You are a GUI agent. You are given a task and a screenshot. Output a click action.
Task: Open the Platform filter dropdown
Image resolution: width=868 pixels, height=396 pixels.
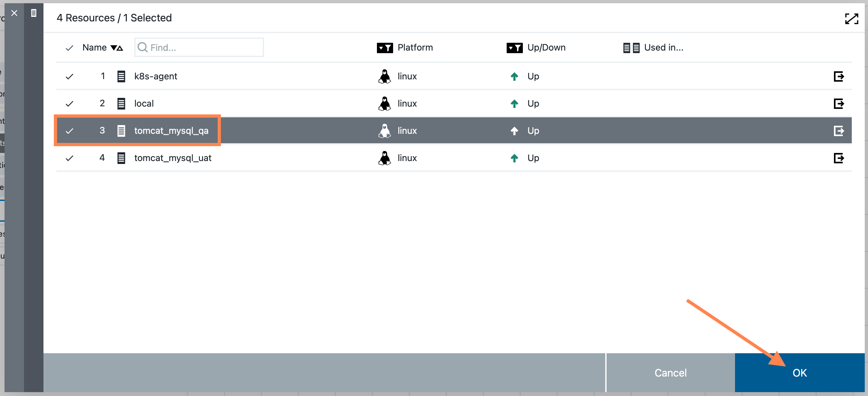(385, 48)
